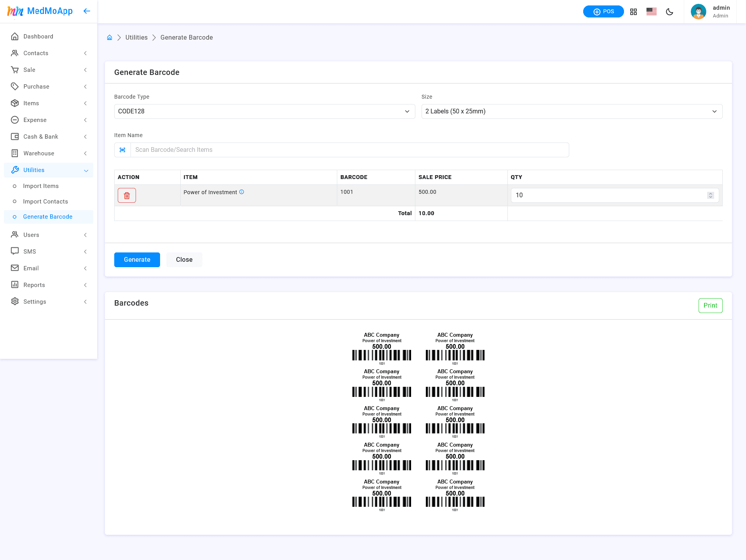Click the QTY field showing 10
746x560 pixels.
[615, 195]
